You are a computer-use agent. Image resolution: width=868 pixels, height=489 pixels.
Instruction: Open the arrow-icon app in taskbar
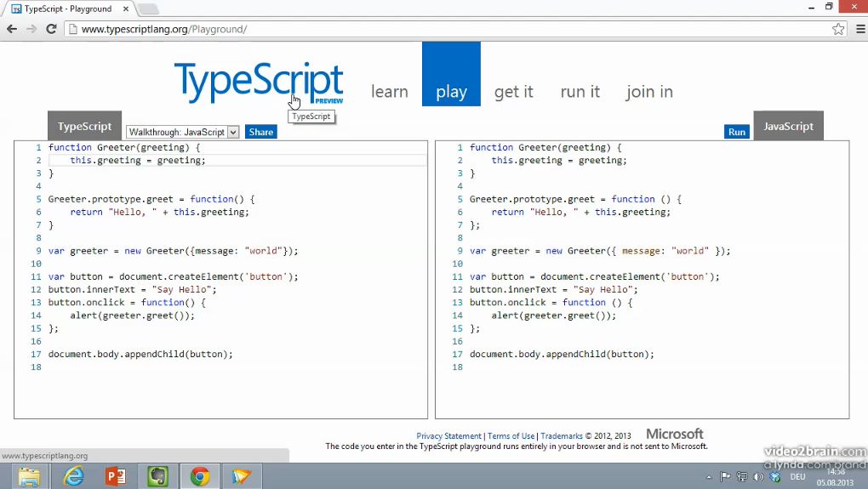(x=242, y=476)
